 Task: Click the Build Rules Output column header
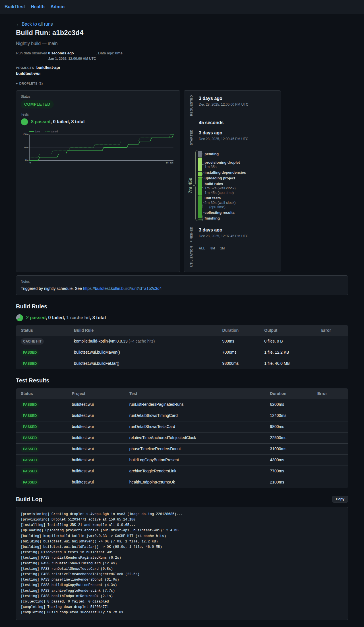tap(271, 330)
